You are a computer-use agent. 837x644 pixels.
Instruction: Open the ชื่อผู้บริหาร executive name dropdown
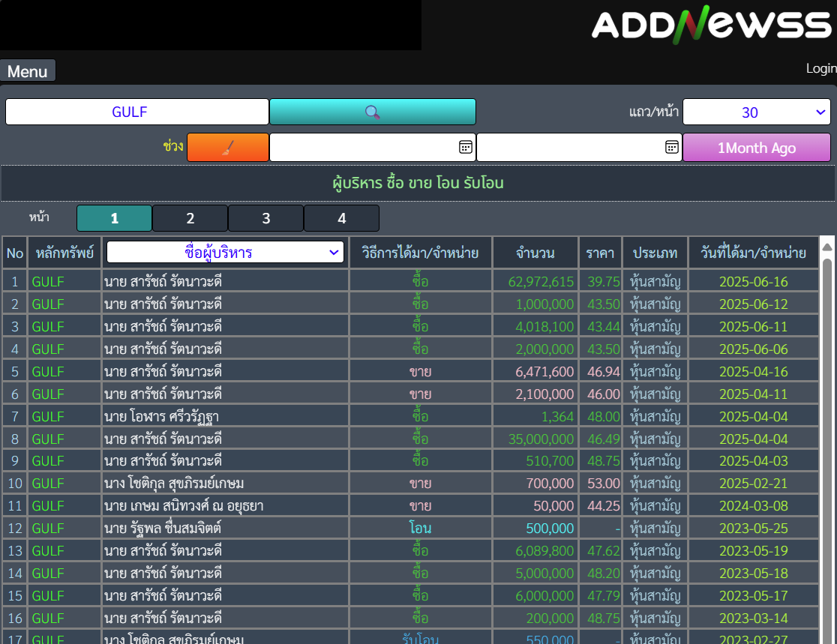(225, 252)
